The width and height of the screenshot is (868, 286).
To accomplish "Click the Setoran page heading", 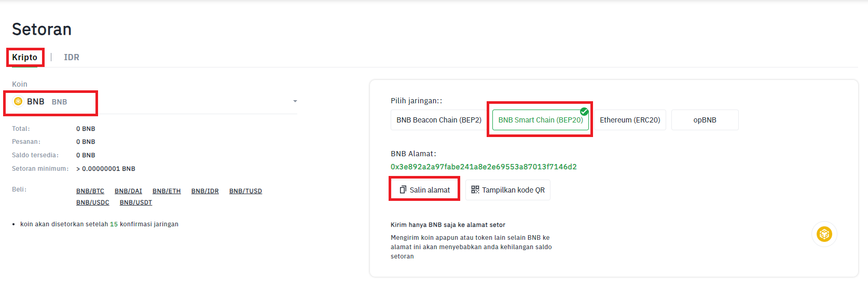I will coord(42,29).
